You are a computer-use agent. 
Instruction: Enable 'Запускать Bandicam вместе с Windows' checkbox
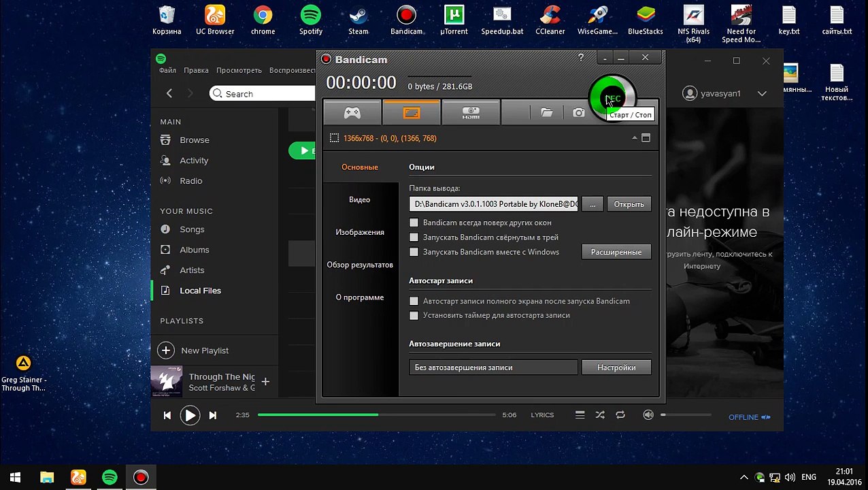point(414,252)
